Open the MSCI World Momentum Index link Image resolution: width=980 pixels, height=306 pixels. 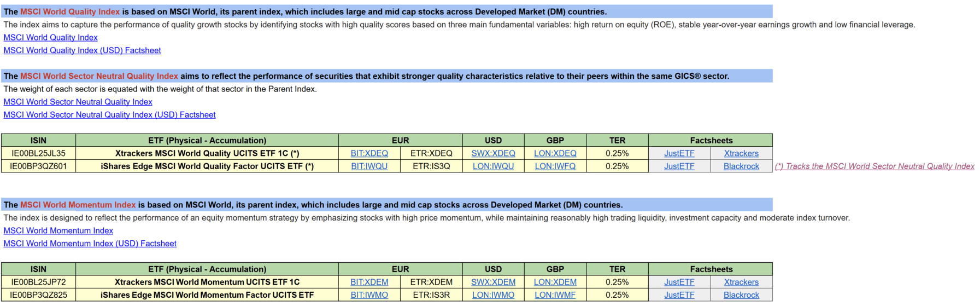58,231
